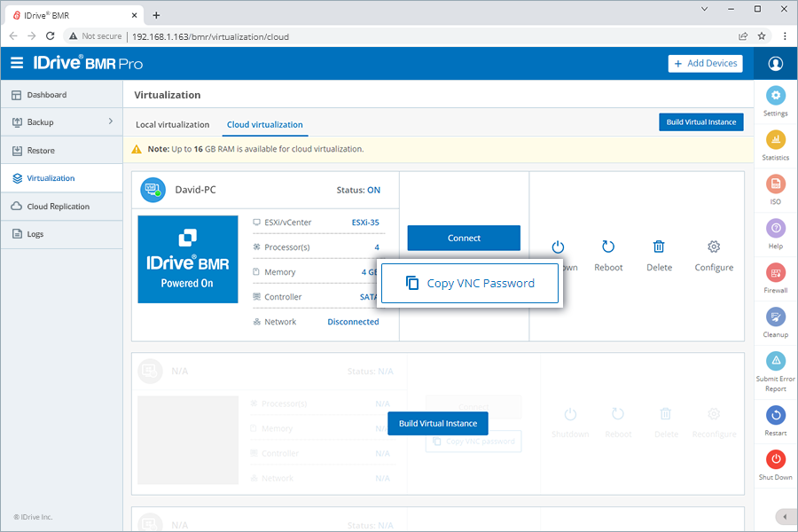798x532 pixels.
Task: Open Submit Error Report
Action: click(775, 361)
